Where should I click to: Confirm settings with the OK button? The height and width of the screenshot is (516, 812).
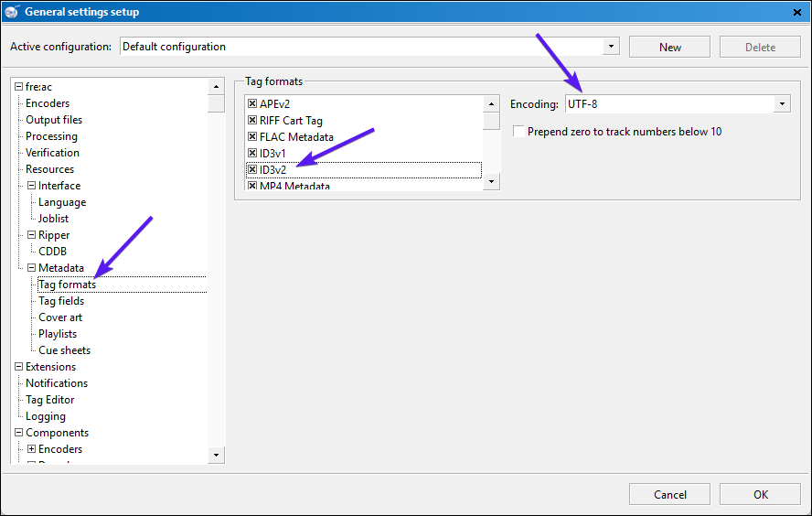point(760,494)
